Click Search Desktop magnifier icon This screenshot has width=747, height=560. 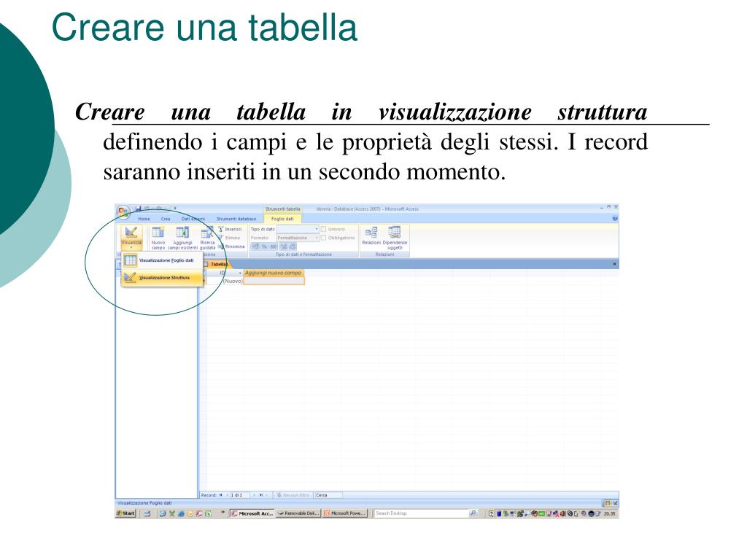(x=473, y=513)
